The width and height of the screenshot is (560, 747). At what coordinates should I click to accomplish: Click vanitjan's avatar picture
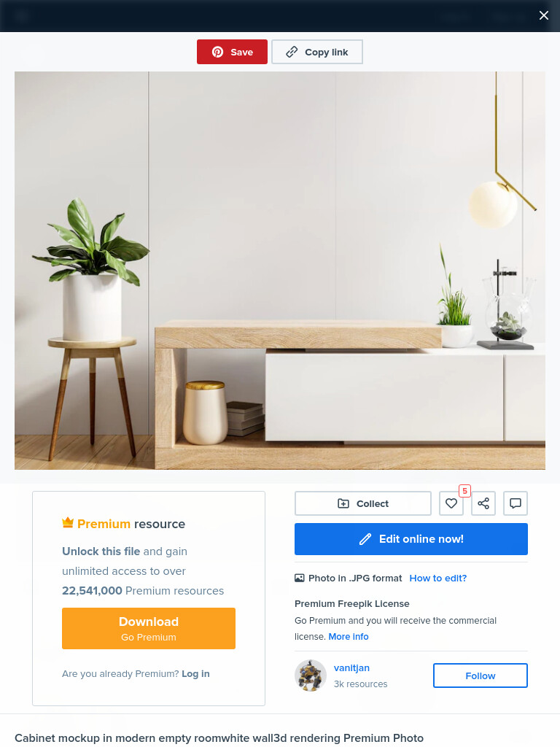(x=311, y=676)
